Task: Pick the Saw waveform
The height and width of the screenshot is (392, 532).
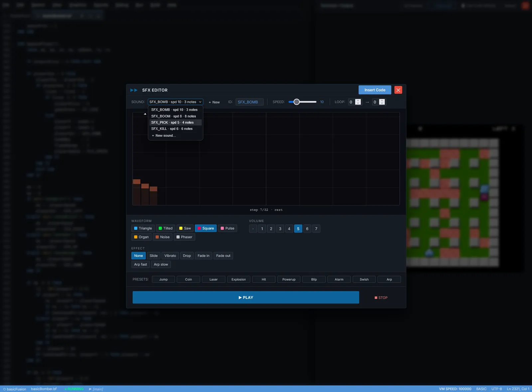Action: [x=185, y=228]
